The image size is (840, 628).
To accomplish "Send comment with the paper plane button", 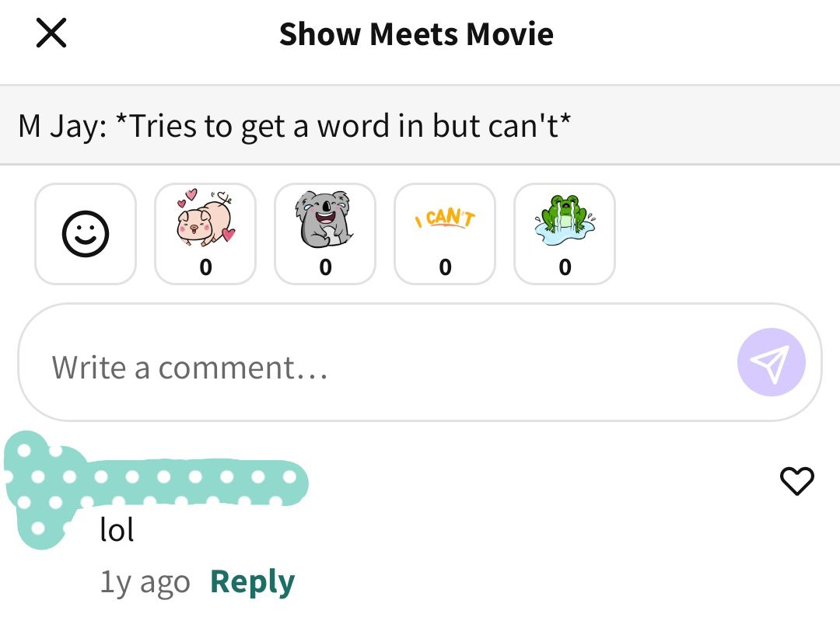I will tap(771, 362).
